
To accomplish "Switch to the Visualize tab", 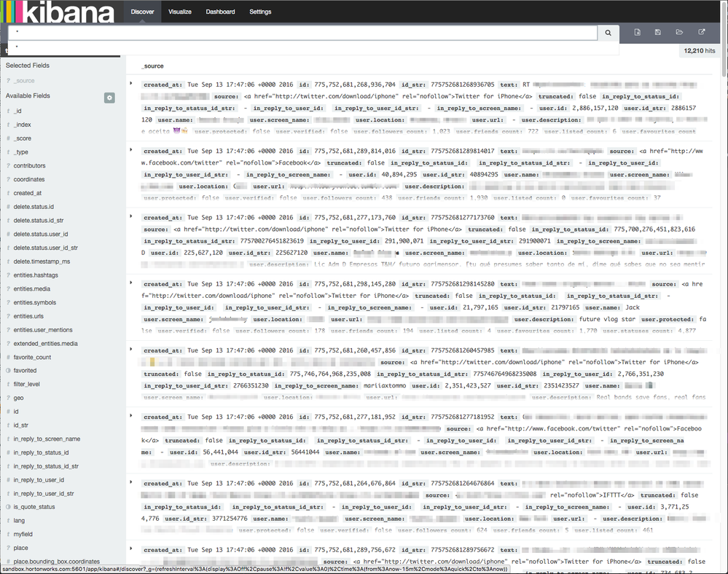I will [179, 12].
